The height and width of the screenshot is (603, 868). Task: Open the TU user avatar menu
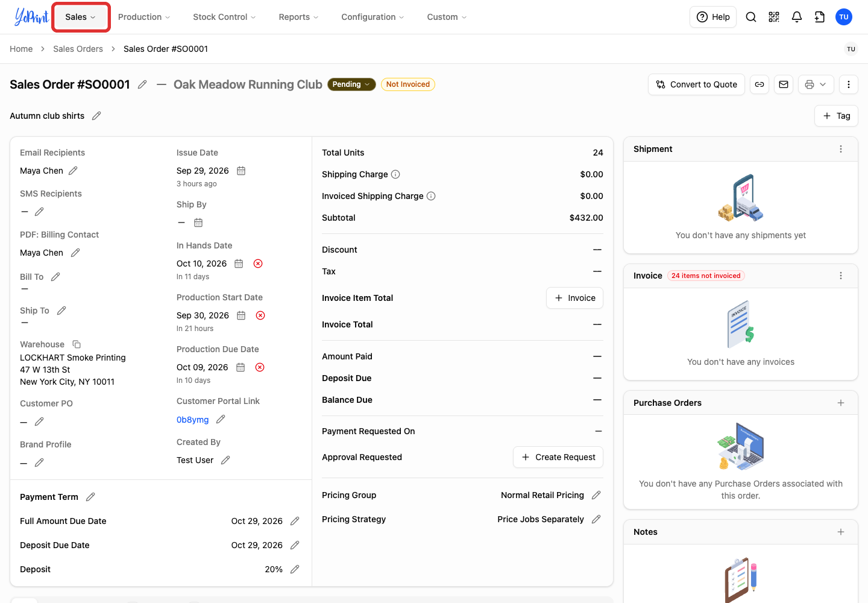point(844,17)
